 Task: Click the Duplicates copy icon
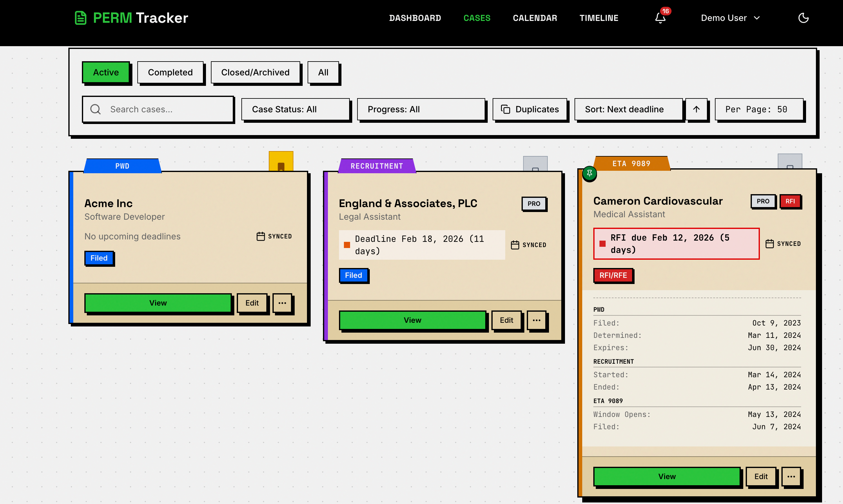(x=506, y=109)
